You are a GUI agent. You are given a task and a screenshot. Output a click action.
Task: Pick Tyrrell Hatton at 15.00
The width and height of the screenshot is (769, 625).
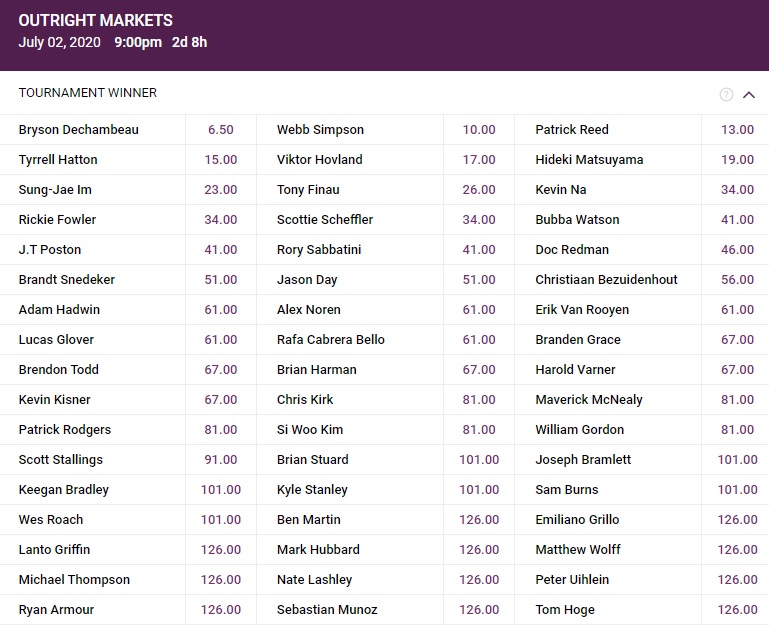221,159
